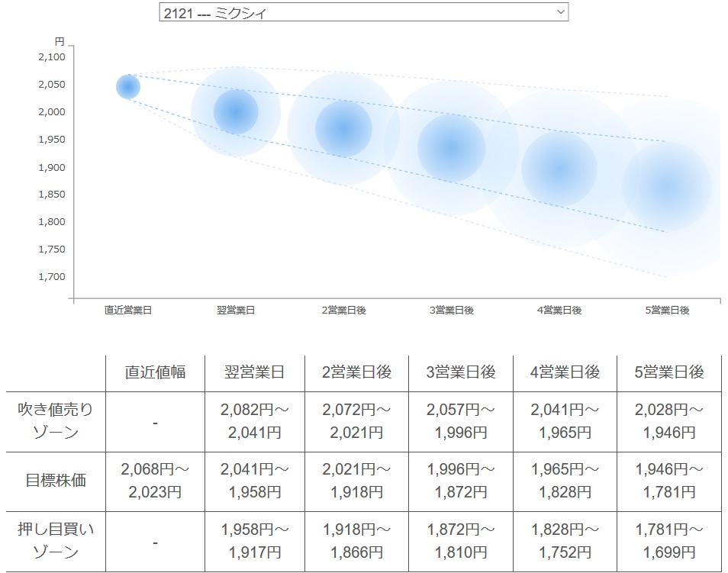Click the 1,996円～1,872円 cell
The width and height of the screenshot is (728, 573).
tap(461, 481)
